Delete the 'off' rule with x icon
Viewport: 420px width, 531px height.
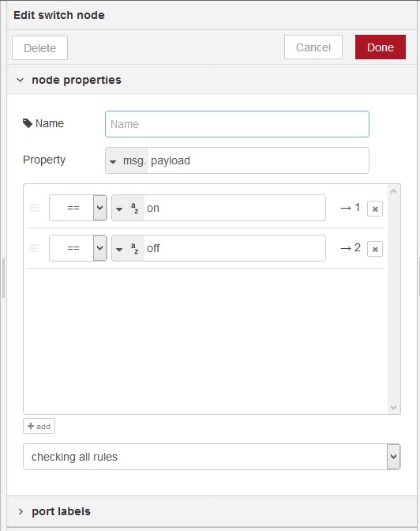375,249
